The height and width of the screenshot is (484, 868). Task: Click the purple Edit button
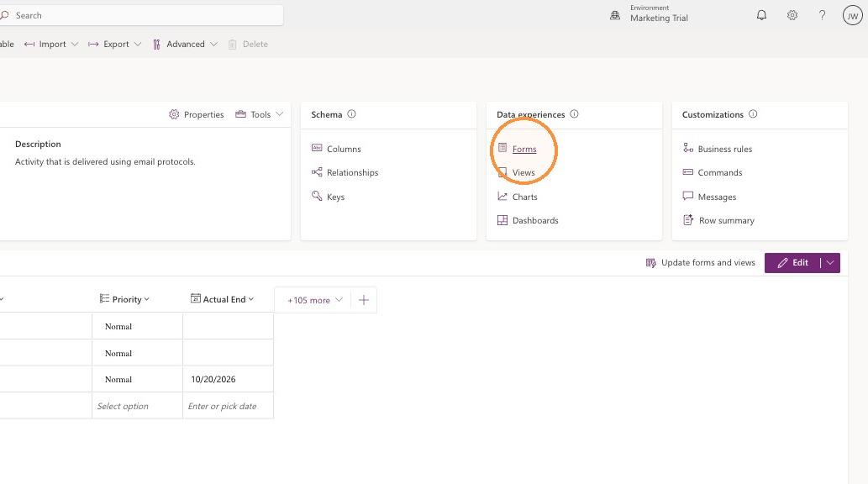coord(792,263)
